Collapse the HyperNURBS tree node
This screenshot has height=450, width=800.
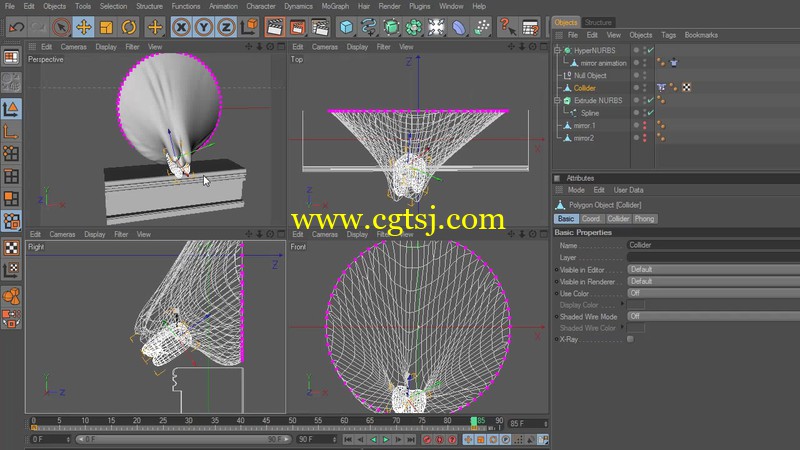point(558,50)
